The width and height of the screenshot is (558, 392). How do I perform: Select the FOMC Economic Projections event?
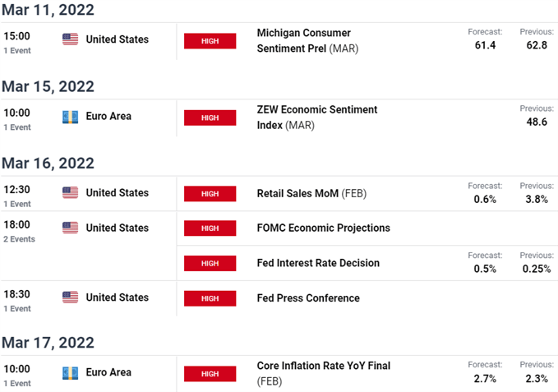pyautogui.click(x=323, y=228)
